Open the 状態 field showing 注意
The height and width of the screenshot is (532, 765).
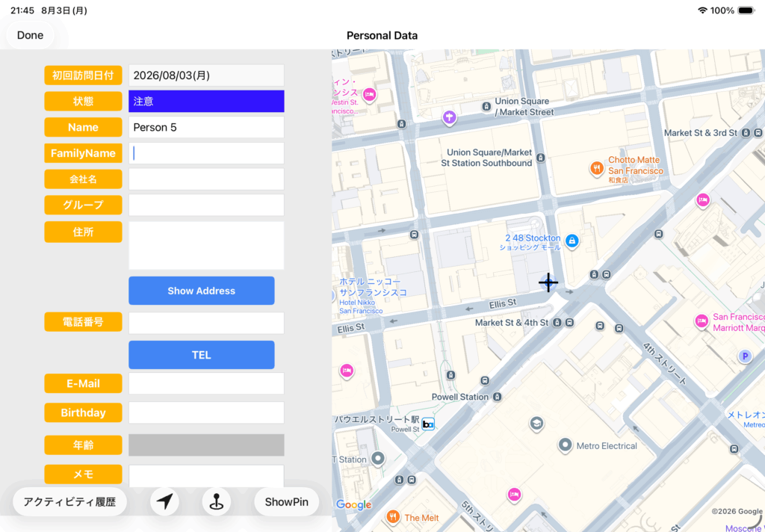click(206, 101)
